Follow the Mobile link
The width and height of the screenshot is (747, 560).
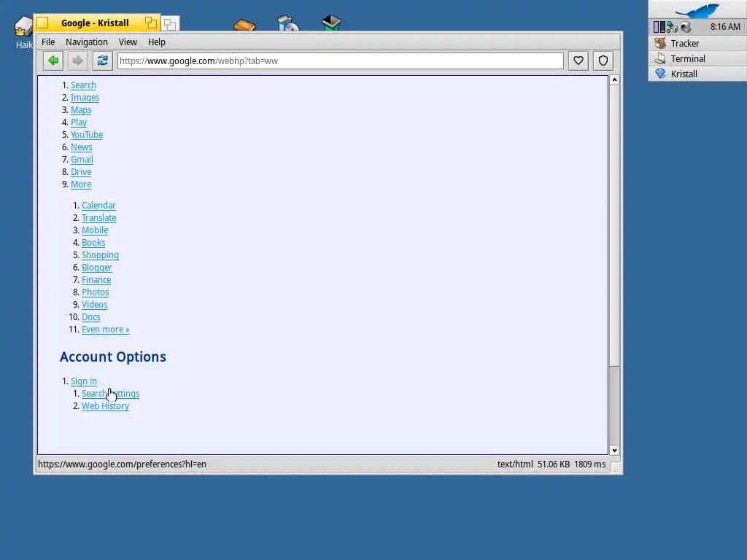coord(95,230)
